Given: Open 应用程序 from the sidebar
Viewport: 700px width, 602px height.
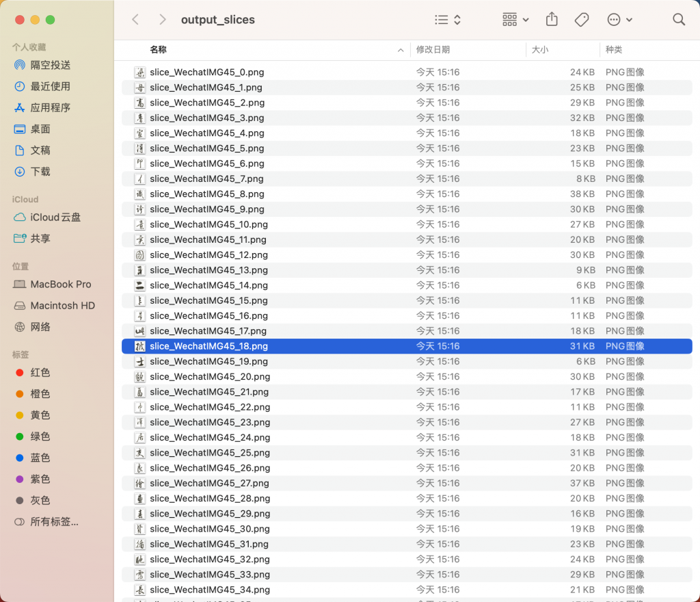Looking at the screenshot, I should click(x=50, y=107).
